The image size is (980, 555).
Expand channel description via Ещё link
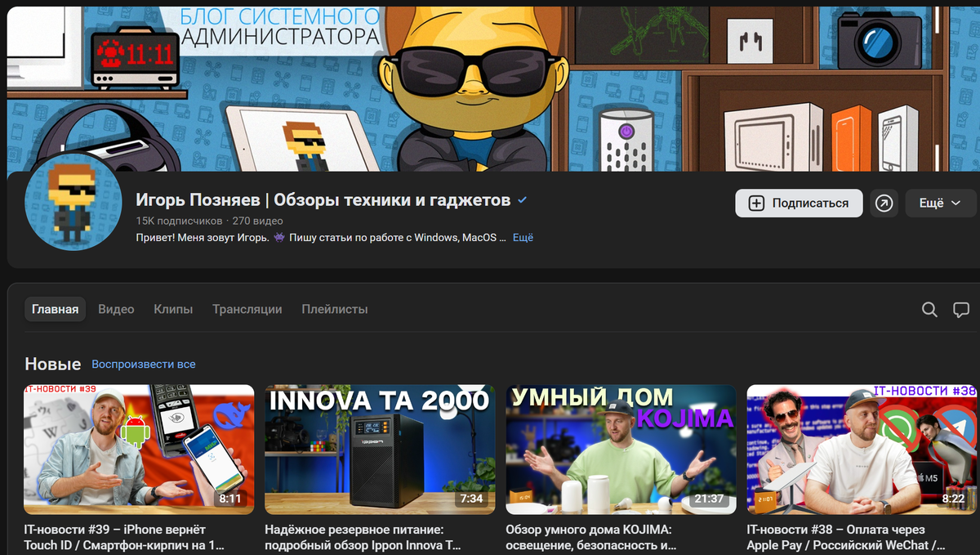[x=523, y=238]
